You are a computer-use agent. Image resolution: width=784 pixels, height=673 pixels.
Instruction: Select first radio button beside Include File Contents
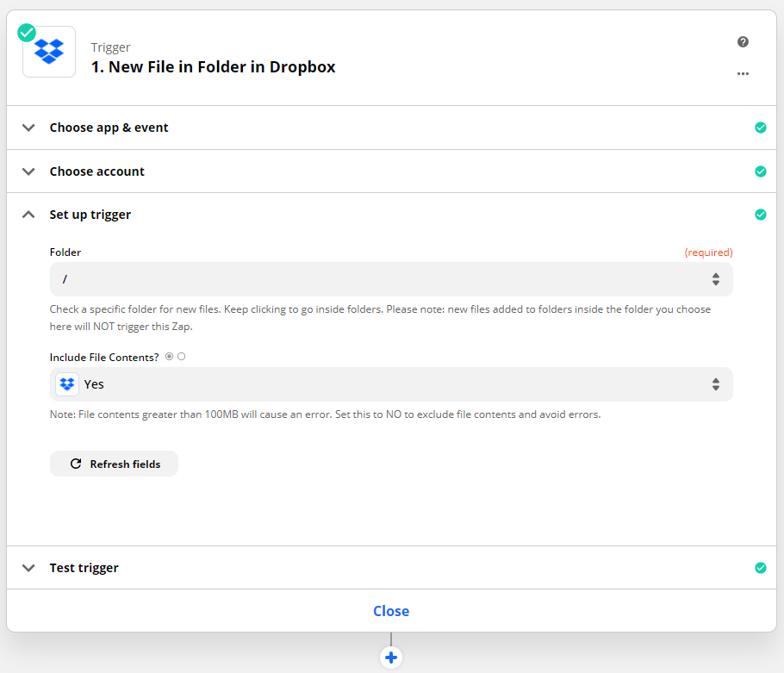click(169, 356)
